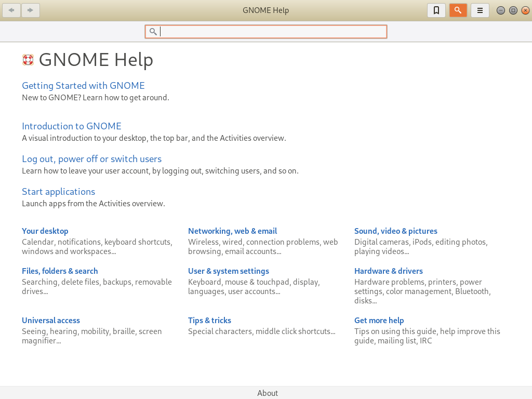Open Hardware & drivers topic

(x=389, y=271)
